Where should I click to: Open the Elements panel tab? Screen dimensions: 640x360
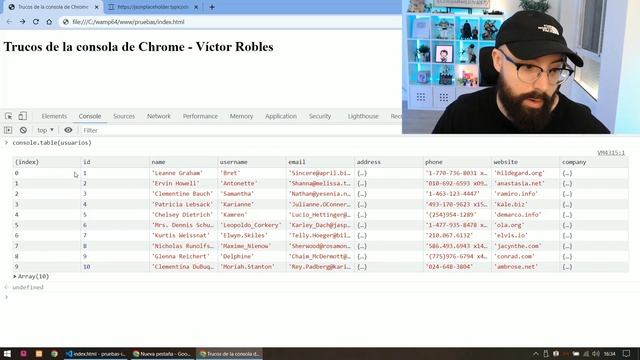[54, 116]
